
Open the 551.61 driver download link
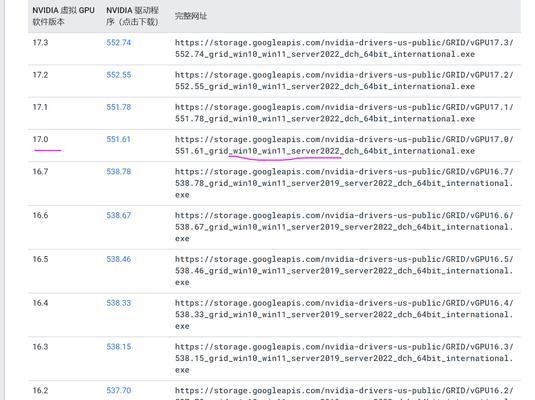tap(118, 139)
